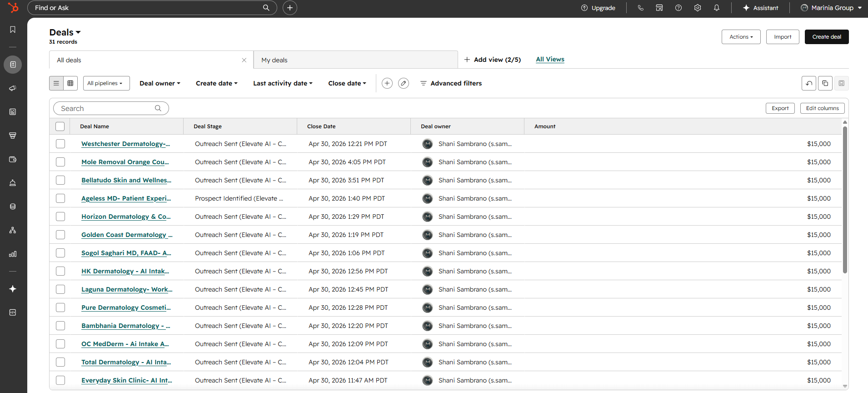This screenshot has height=393, width=868.
Task: Check the Golden Coast Dermatology row checkbox
Action: [x=60, y=235]
